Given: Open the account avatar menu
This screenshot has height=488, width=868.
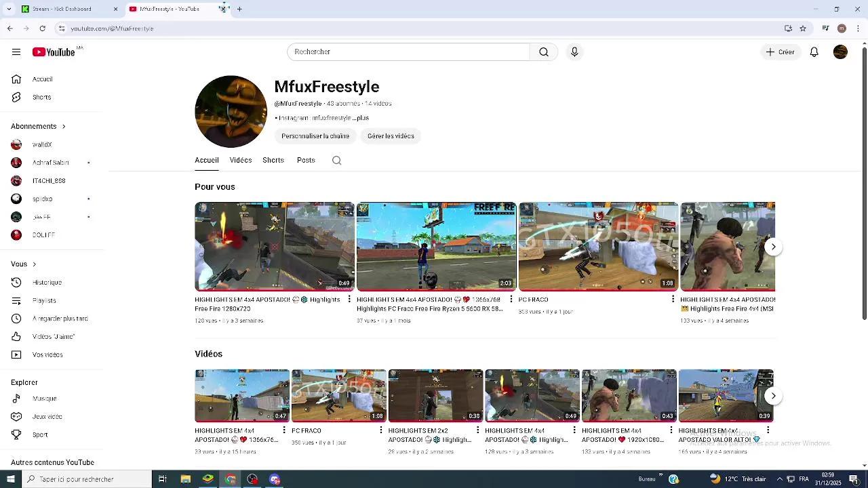Looking at the screenshot, I should (x=840, y=52).
